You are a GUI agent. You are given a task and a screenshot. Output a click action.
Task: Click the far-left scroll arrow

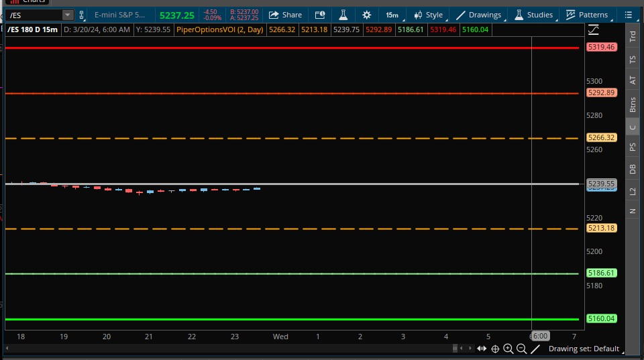(x=7, y=349)
